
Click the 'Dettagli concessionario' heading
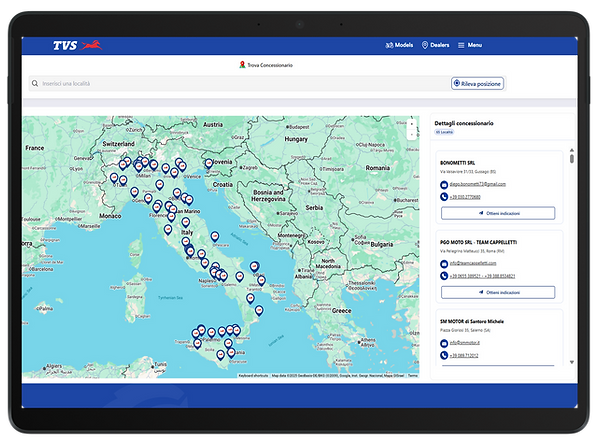(x=464, y=123)
